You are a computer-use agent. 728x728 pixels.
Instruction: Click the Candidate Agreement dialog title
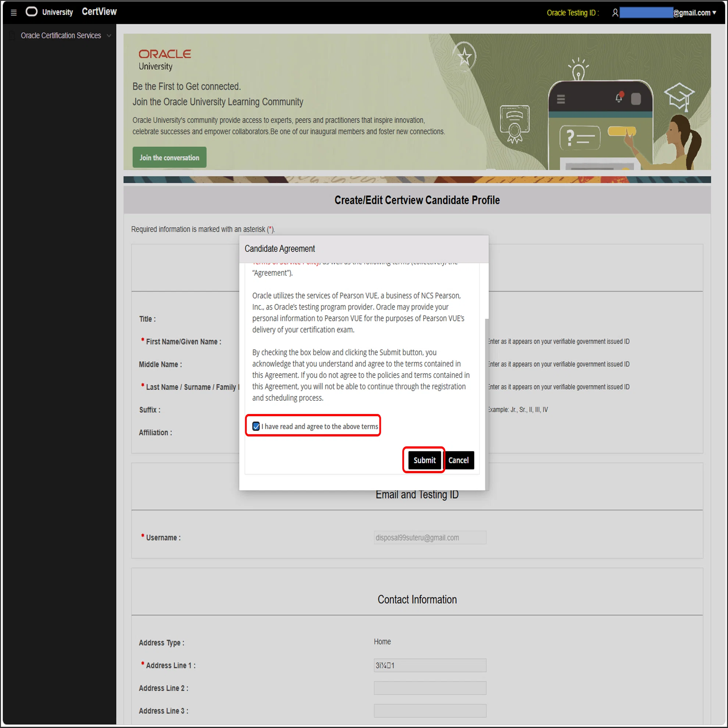(x=279, y=249)
